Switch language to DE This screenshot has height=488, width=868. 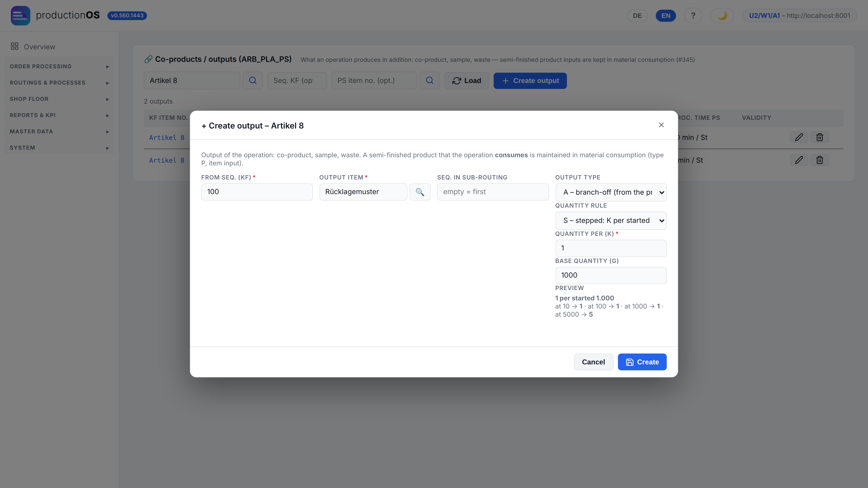pyautogui.click(x=637, y=15)
